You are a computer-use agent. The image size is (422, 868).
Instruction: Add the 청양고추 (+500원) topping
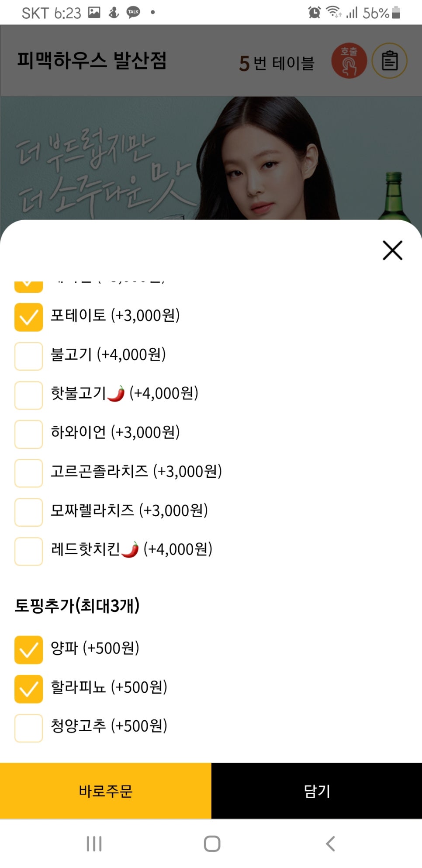[x=29, y=728]
